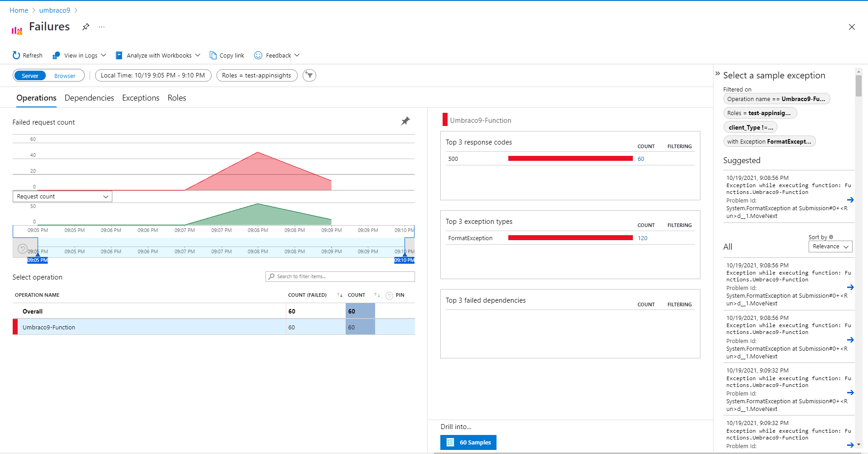Open the View in Logs menu
The width and height of the screenshot is (868, 454).
click(79, 55)
